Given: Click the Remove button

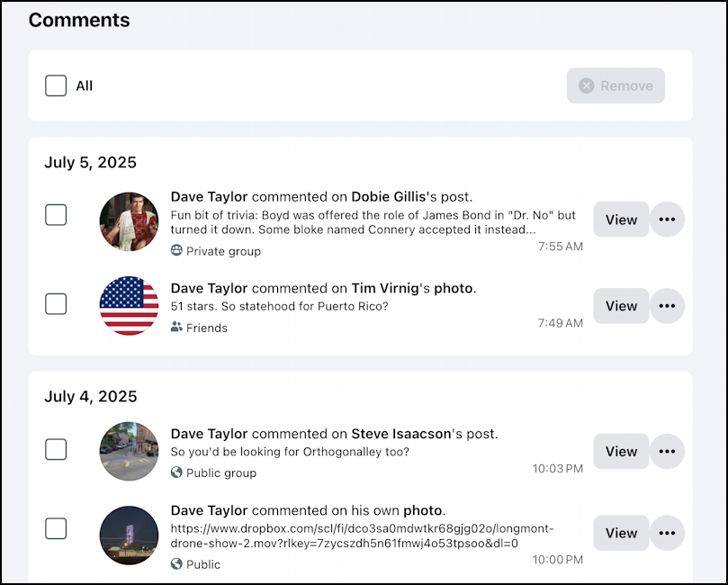Looking at the screenshot, I should pyautogui.click(x=616, y=85).
